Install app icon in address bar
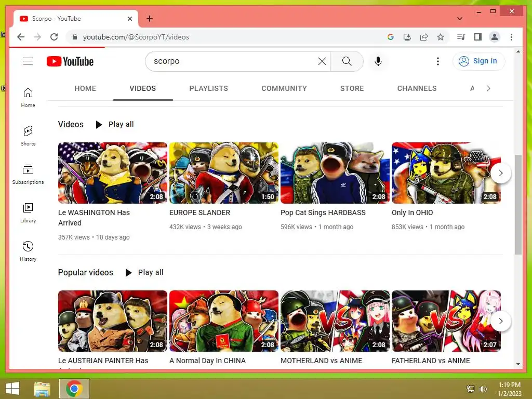Viewport: 532px width, 399px height. tap(407, 37)
